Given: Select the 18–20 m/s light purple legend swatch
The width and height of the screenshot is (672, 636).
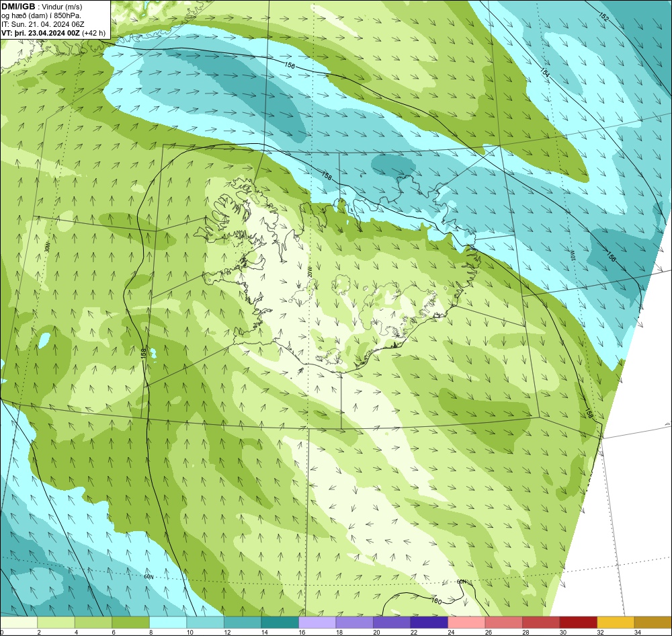Looking at the screenshot, I should click(354, 623).
